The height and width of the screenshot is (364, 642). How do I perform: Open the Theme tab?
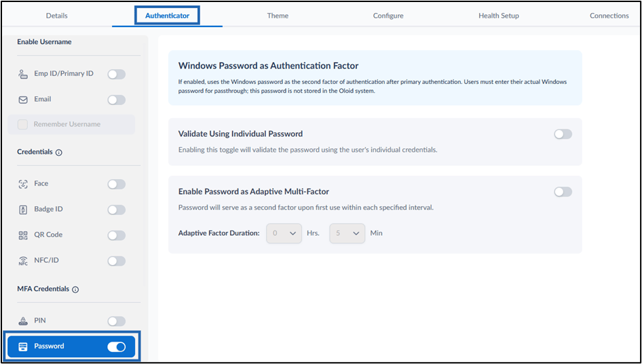click(278, 16)
